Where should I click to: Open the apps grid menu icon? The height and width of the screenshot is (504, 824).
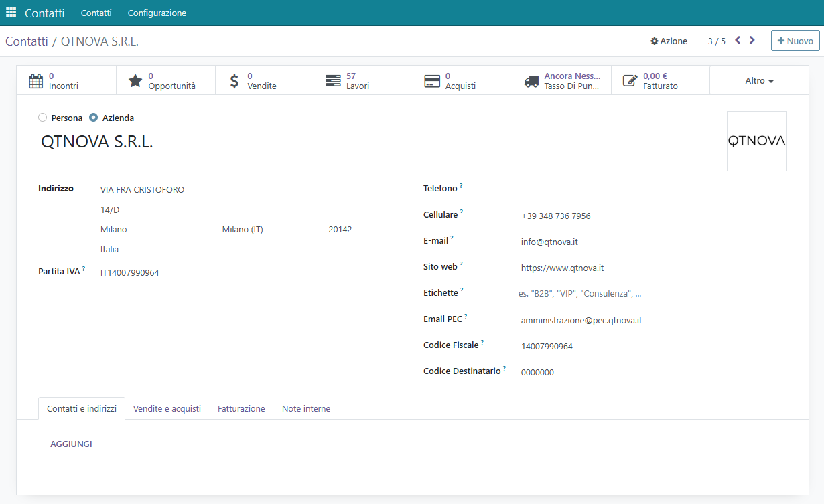11,13
